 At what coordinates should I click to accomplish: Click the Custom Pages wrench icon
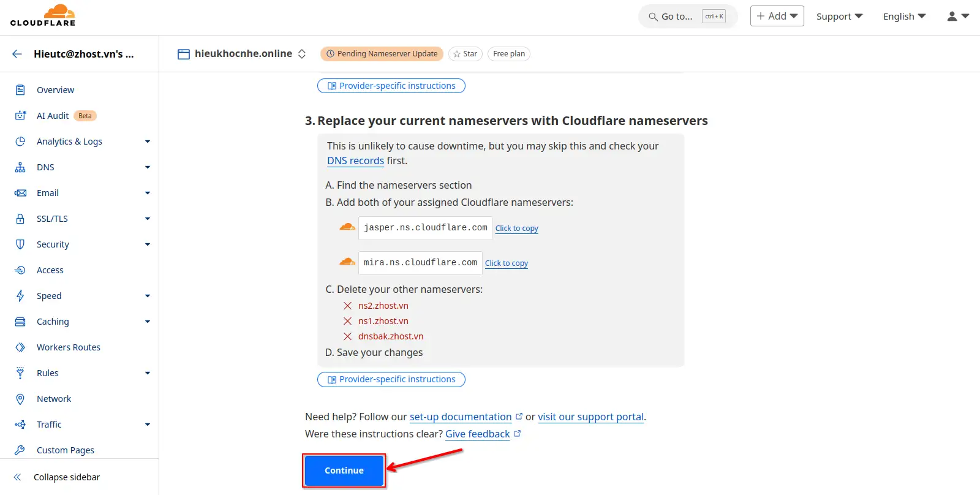coord(20,450)
